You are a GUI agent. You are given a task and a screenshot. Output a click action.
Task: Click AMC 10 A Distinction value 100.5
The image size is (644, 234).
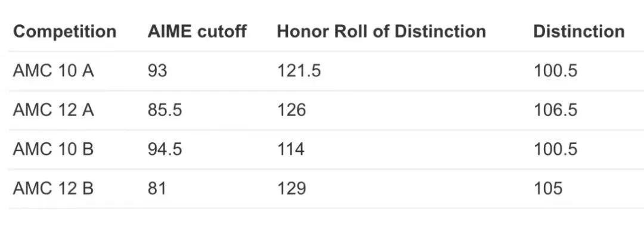tap(555, 71)
